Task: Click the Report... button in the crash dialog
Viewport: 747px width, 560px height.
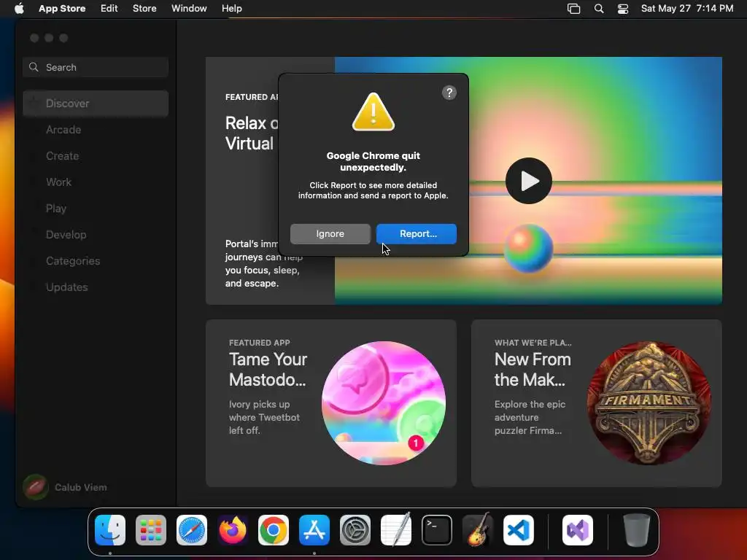Action: [x=417, y=234]
